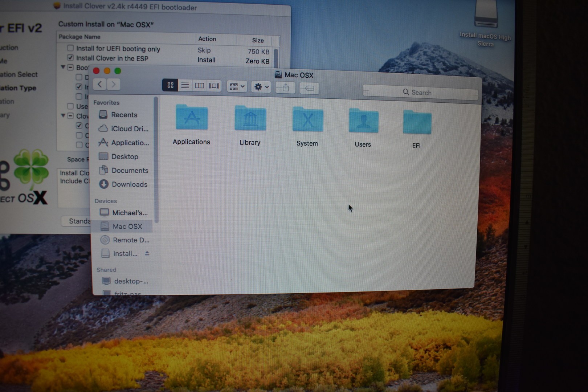Click the 'Zero KB' size value

click(x=257, y=61)
